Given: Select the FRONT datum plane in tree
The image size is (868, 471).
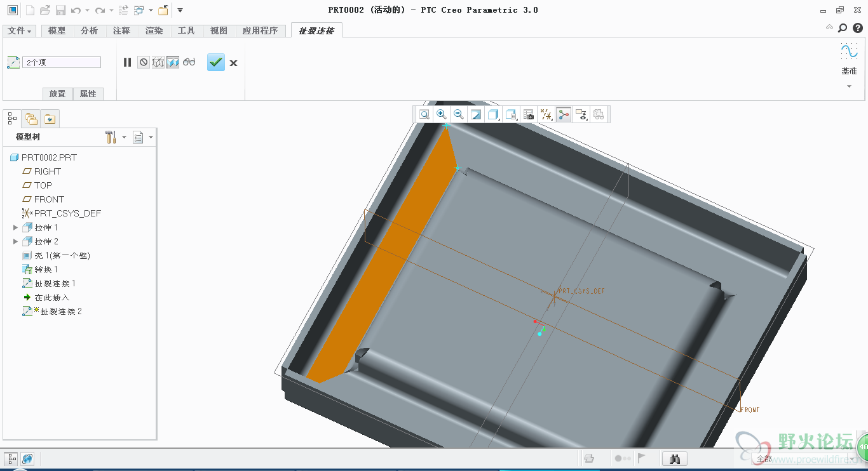Looking at the screenshot, I should (x=43, y=199).
